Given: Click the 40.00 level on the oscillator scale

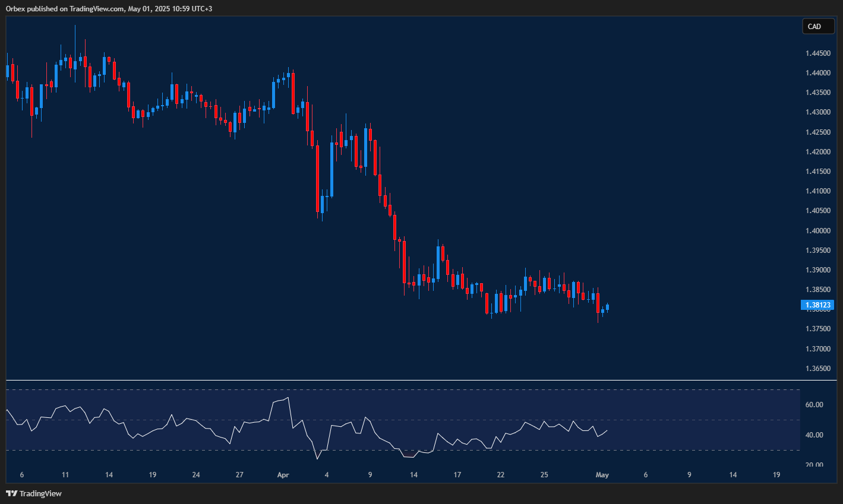Looking at the screenshot, I should click(814, 435).
